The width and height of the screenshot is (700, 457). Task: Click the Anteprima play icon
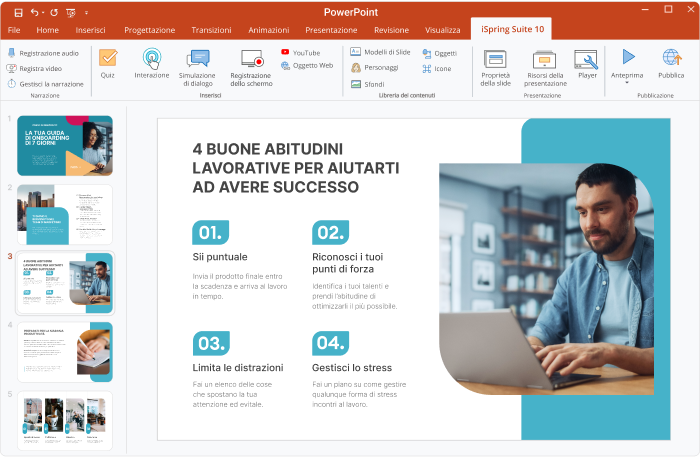(629, 57)
